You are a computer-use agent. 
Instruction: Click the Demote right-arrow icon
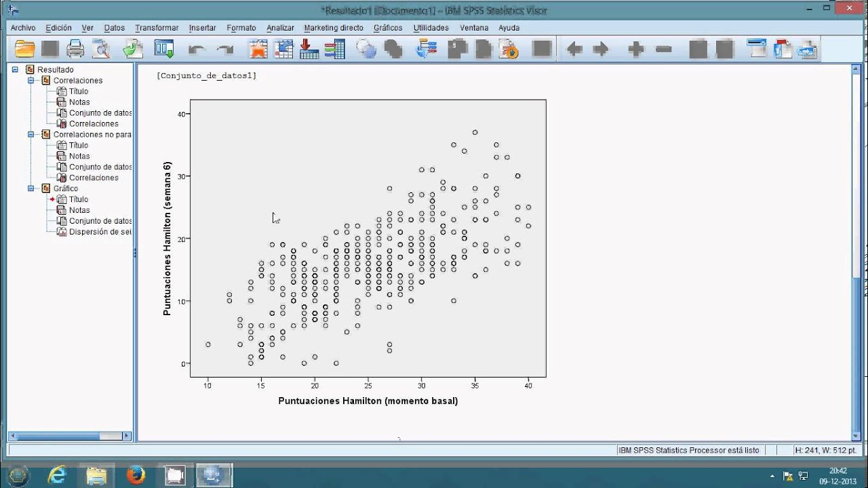tap(600, 49)
